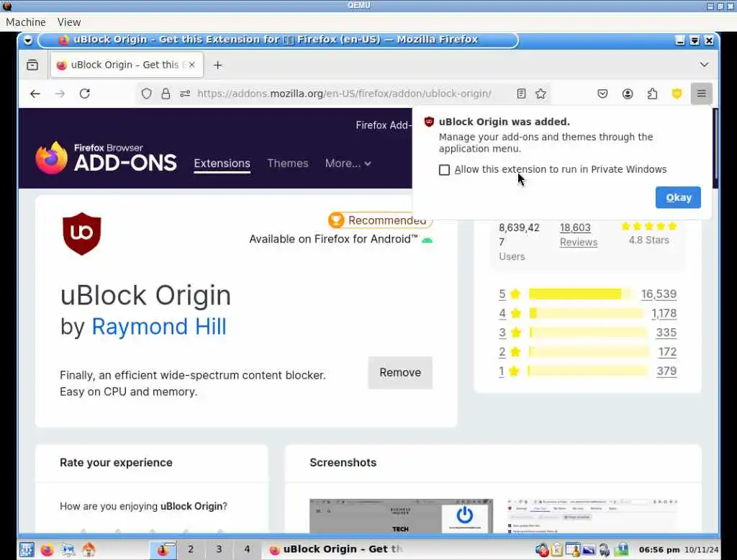Open the 16,539 five-star reviews link
737x560 pixels.
[x=659, y=294]
